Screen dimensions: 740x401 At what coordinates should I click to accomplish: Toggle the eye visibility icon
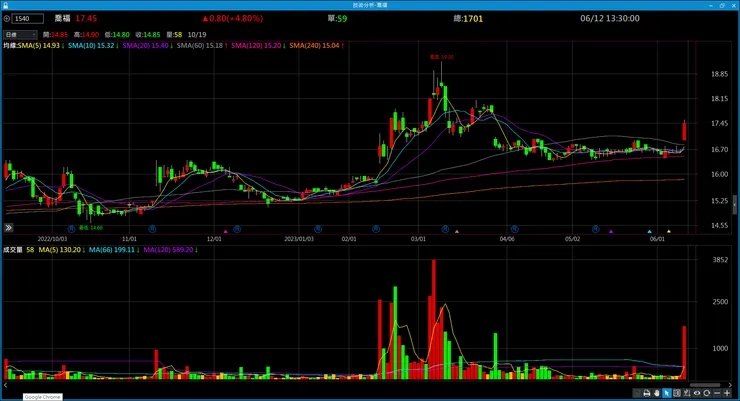click(697, 393)
